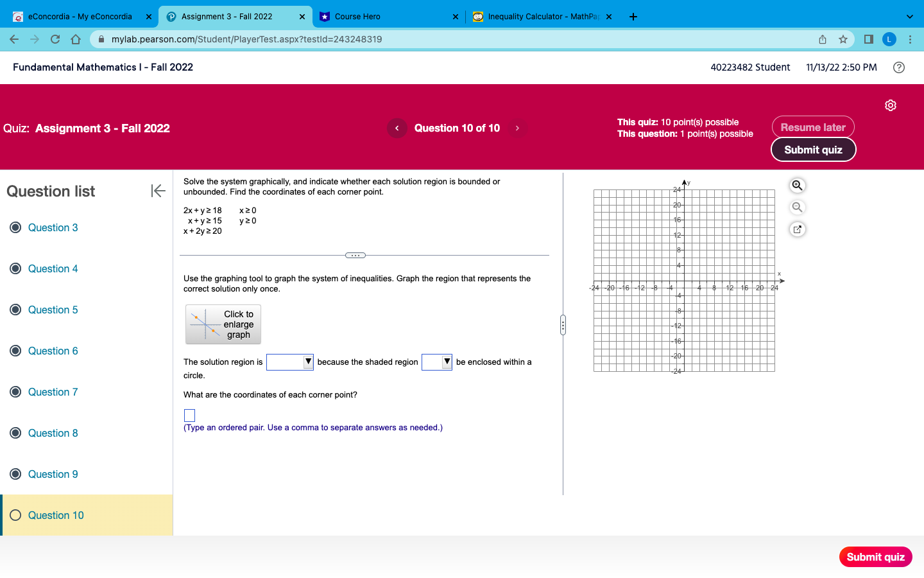
Task: Switch to eConcordia browser tab
Action: click(80, 17)
